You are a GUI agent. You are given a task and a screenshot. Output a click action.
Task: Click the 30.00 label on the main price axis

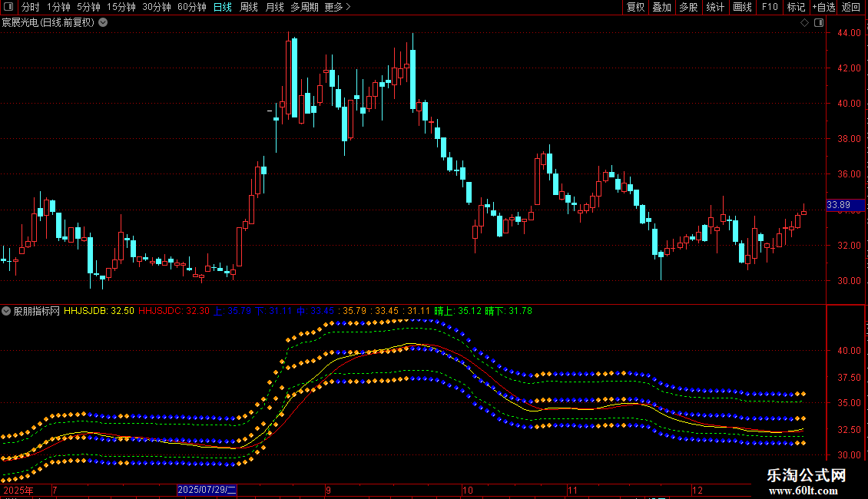(x=849, y=280)
